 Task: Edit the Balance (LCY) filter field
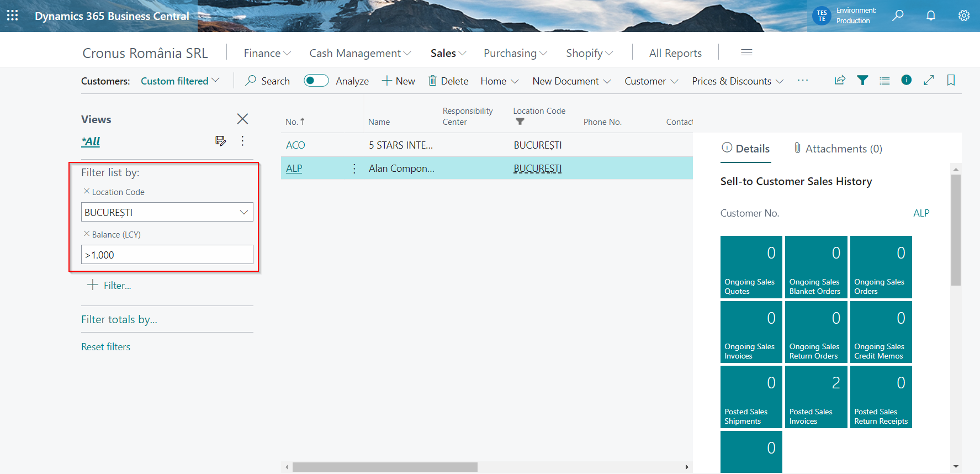click(167, 255)
